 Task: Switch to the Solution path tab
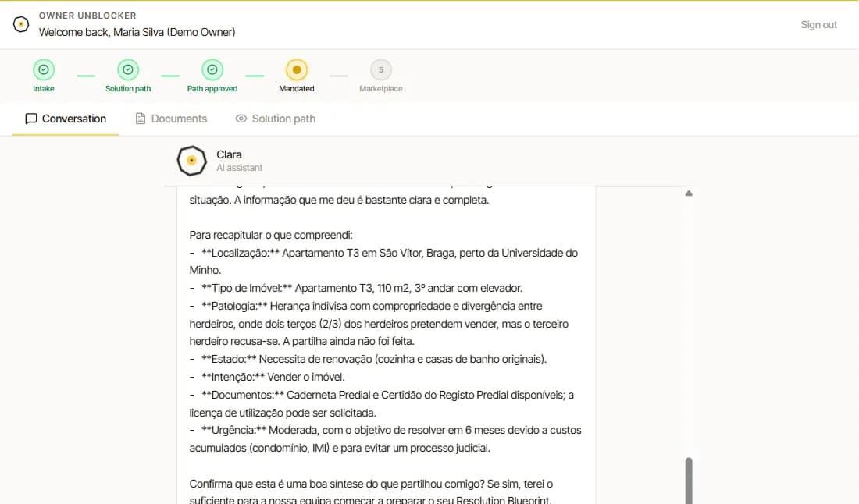(x=276, y=119)
